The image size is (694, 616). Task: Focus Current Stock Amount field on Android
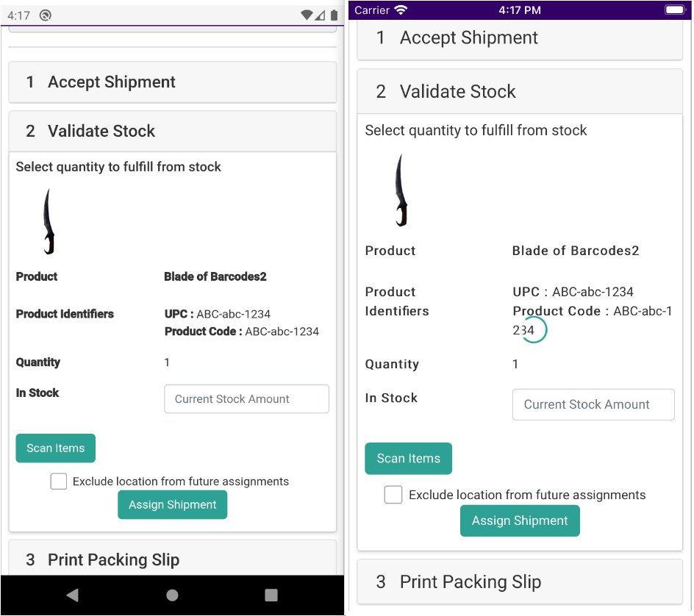coord(246,399)
